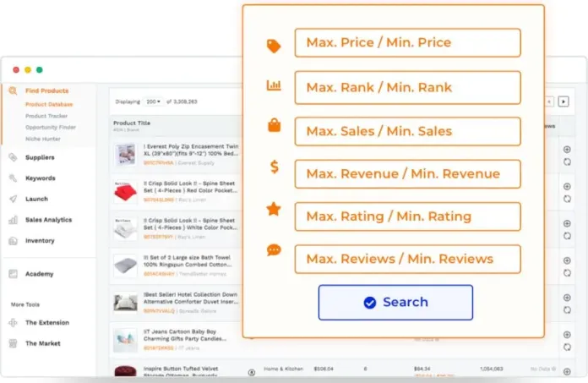
Task: Open The Market link
Action: pos(43,343)
